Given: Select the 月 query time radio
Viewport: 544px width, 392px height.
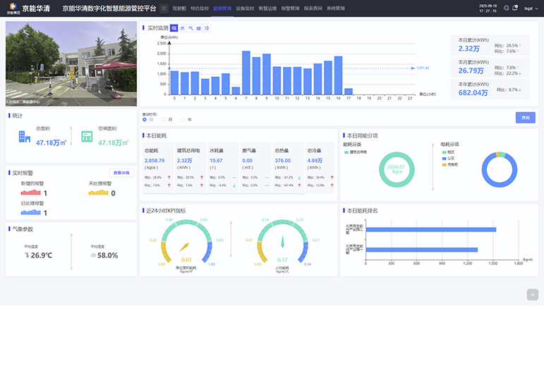Looking at the screenshot, I should (x=164, y=120).
